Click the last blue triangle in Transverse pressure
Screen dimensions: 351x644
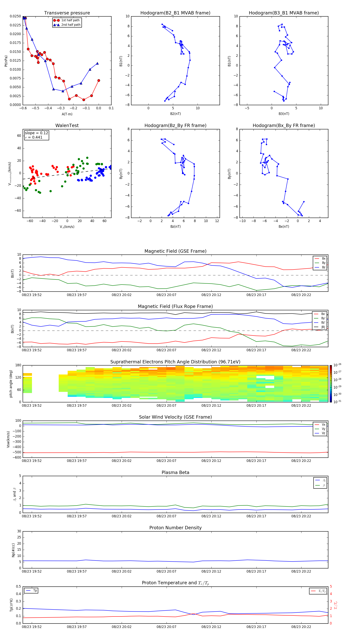pyautogui.click(x=97, y=63)
